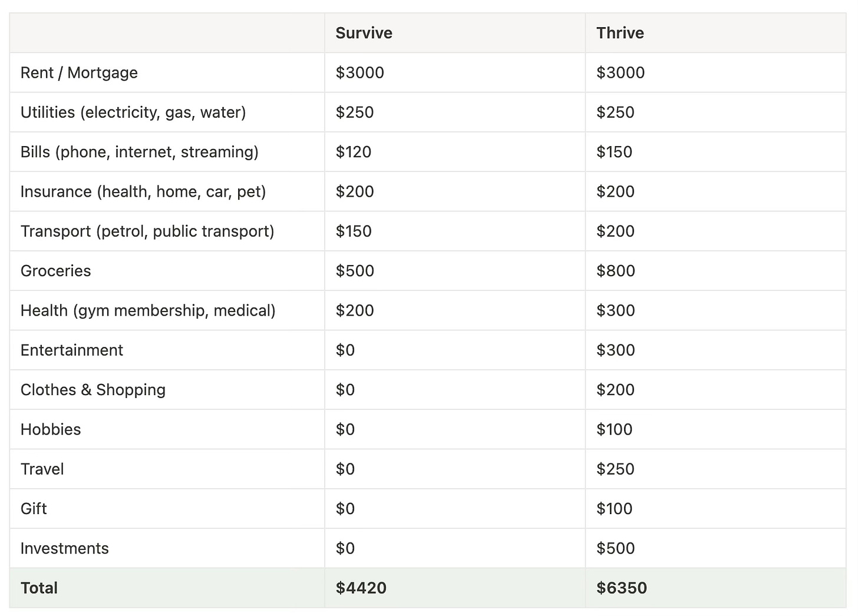Select the Survive total $4420
Viewport: 858px width, 616px height.
click(x=361, y=588)
